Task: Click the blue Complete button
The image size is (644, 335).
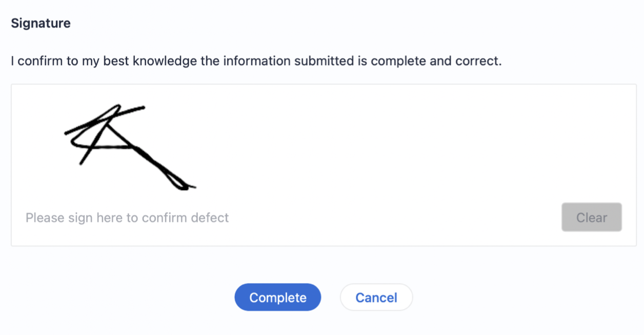Action: coord(277,297)
